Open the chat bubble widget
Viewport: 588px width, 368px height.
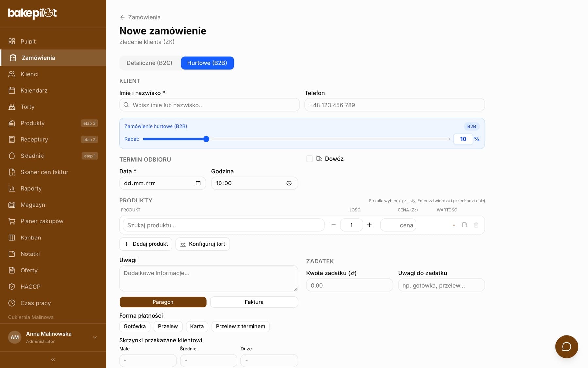(566, 346)
